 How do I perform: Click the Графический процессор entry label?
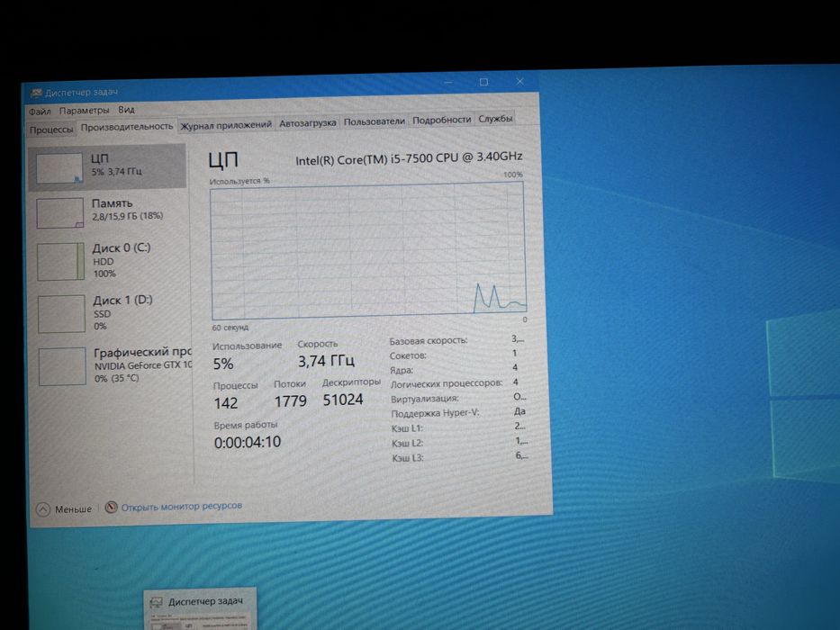(142, 353)
